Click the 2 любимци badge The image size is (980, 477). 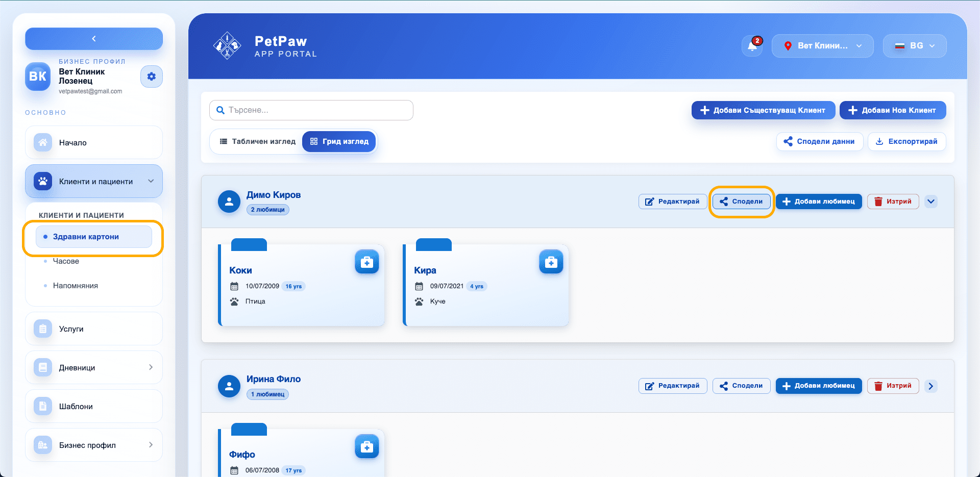tap(268, 210)
